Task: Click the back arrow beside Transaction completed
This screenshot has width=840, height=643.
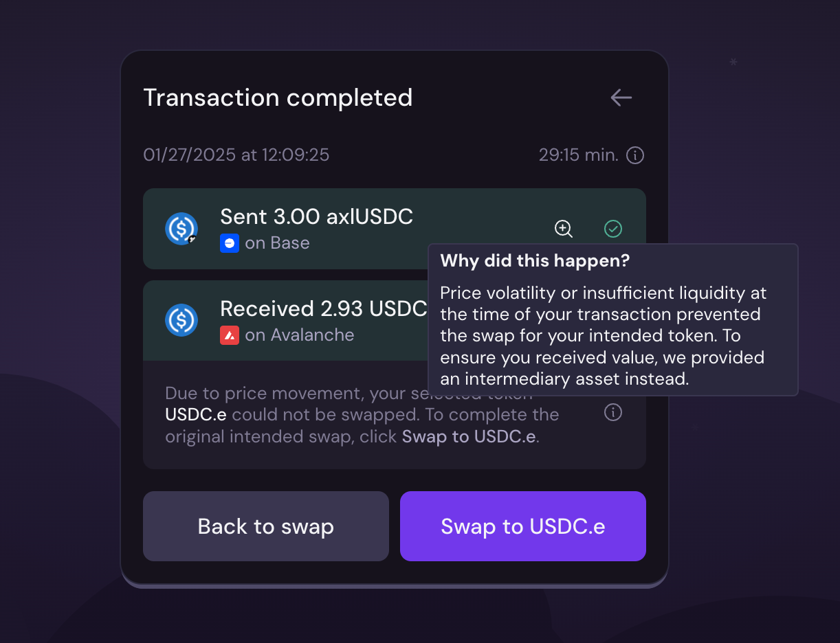Action: 621,98
